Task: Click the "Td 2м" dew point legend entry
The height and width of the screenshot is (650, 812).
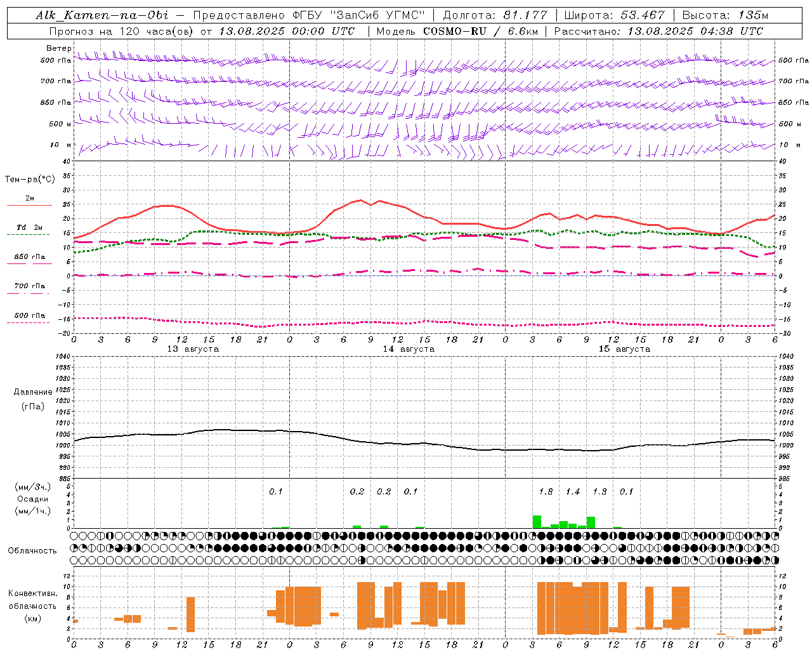Action: (30, 227)
